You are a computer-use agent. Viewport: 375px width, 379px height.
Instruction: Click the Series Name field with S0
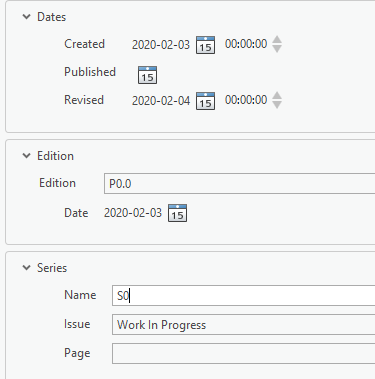click(243, 295)
